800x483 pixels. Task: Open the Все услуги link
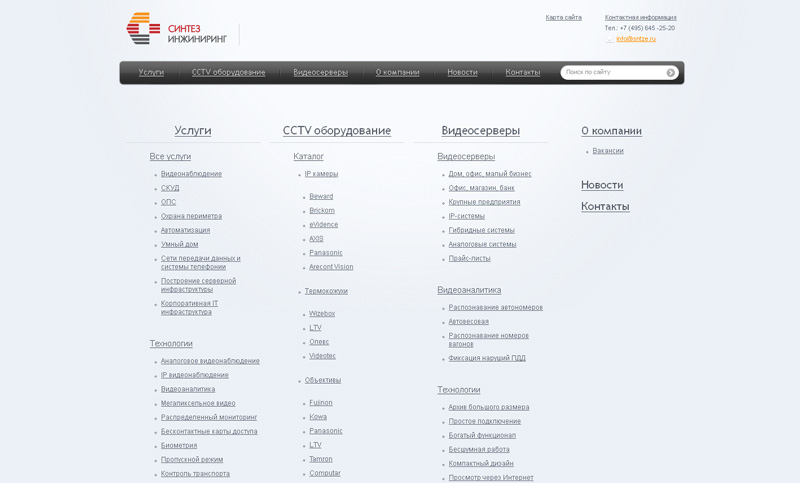(x=170, y=157)
